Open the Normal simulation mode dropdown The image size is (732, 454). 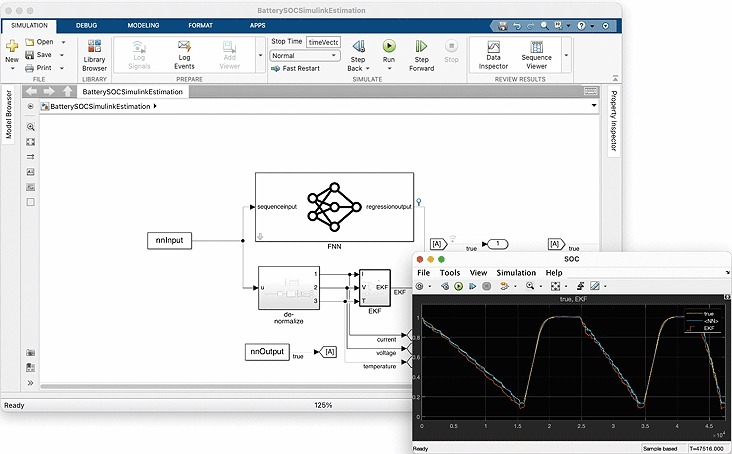tap(305, 56)
